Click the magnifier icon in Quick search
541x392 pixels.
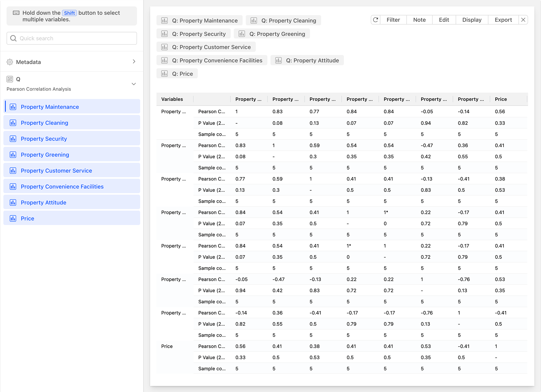[x=13, y=38]
